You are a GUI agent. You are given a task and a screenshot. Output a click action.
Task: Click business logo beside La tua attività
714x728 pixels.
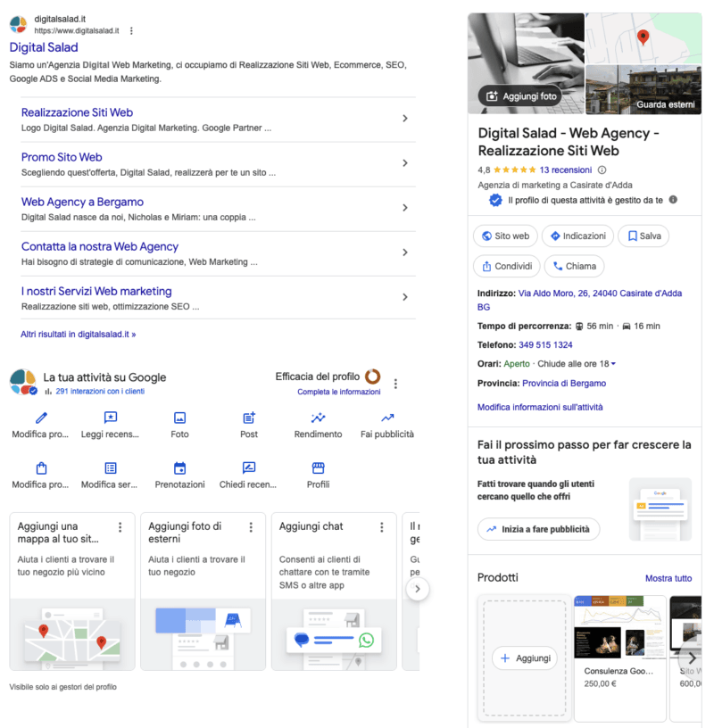(23, 382)
